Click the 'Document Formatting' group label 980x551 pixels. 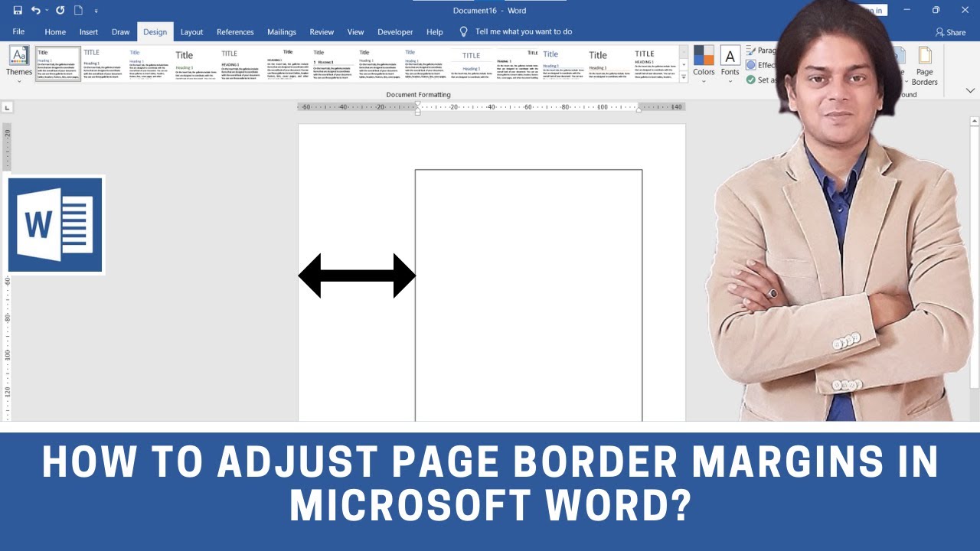point(418,95)
